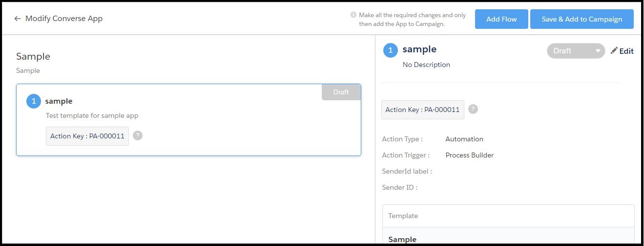Viewport: 644px width, 246px height.
Task: Click the 'Process Builder' action trigger value
Action: 470,155
